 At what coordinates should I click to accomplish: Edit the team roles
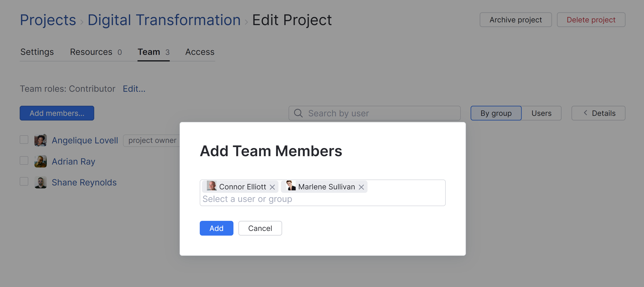134,89
